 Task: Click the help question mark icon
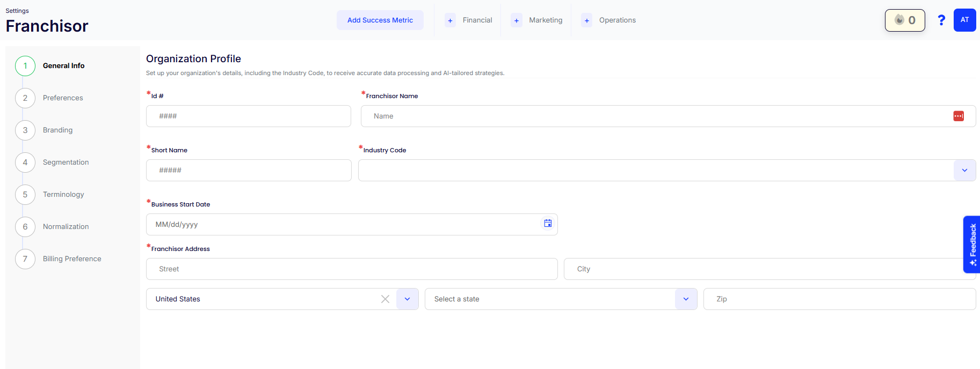(941, 20)
